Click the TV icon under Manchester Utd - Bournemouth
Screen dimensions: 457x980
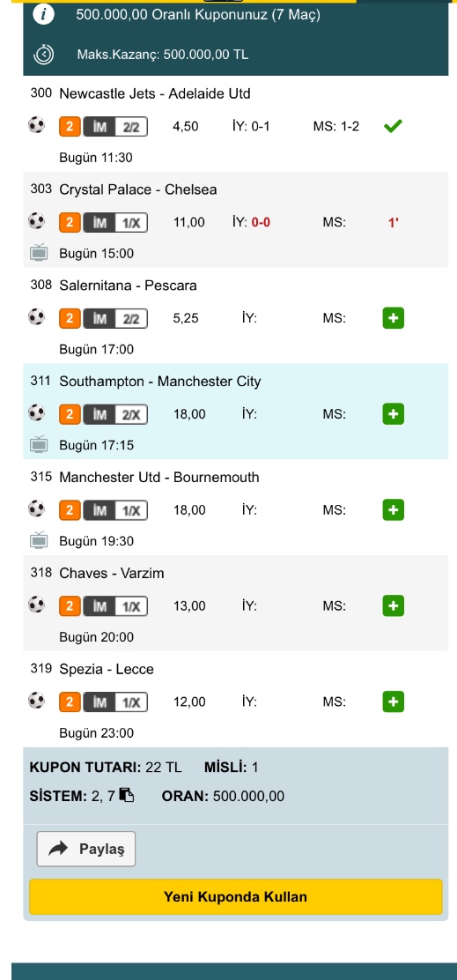point(39,540)
